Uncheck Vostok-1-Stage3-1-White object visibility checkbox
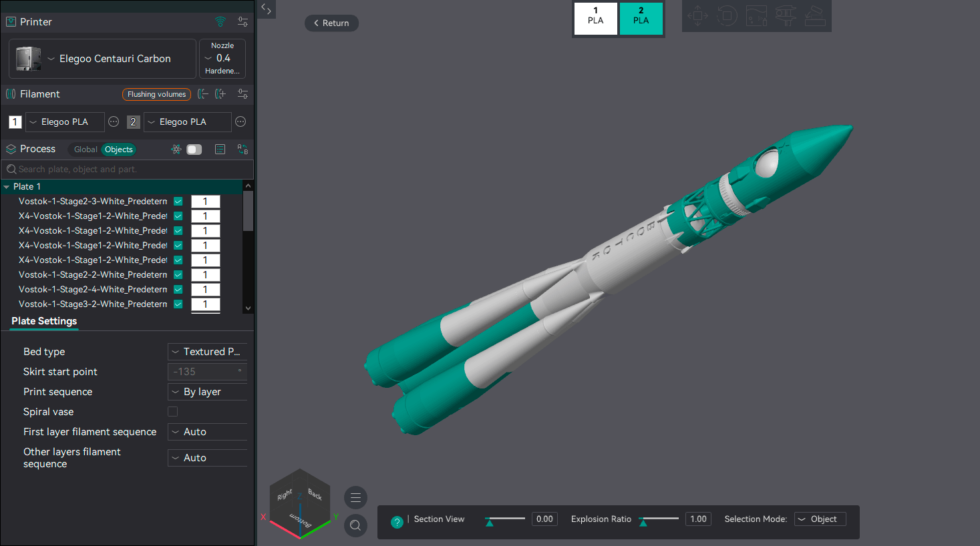The width and height of the screenshot is (980, 546). (178, 304)
